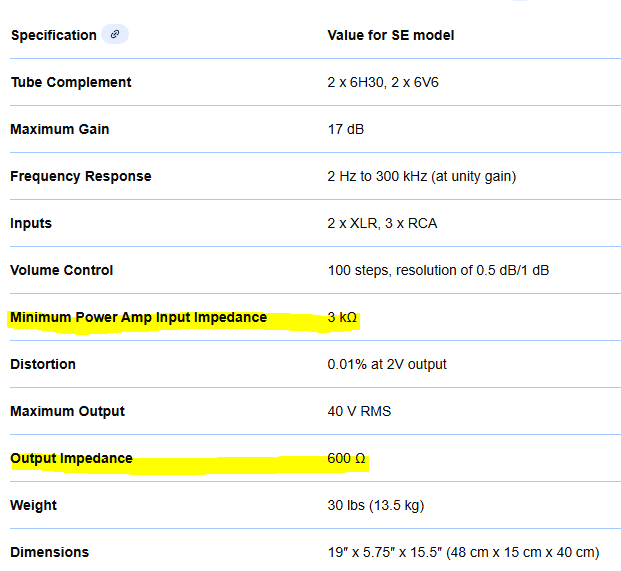The width and height of the screenshot is (621, 571).
Task: Click the highlighted 600 Ω value
Action: 346,458
